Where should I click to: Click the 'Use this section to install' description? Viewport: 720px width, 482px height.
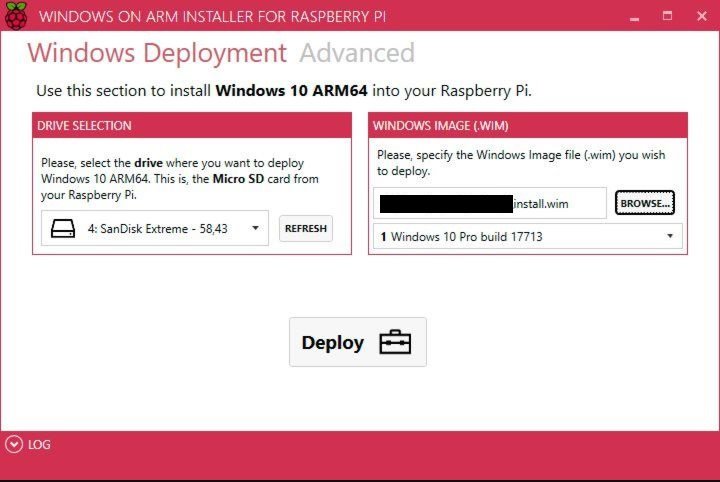[284, 90]
